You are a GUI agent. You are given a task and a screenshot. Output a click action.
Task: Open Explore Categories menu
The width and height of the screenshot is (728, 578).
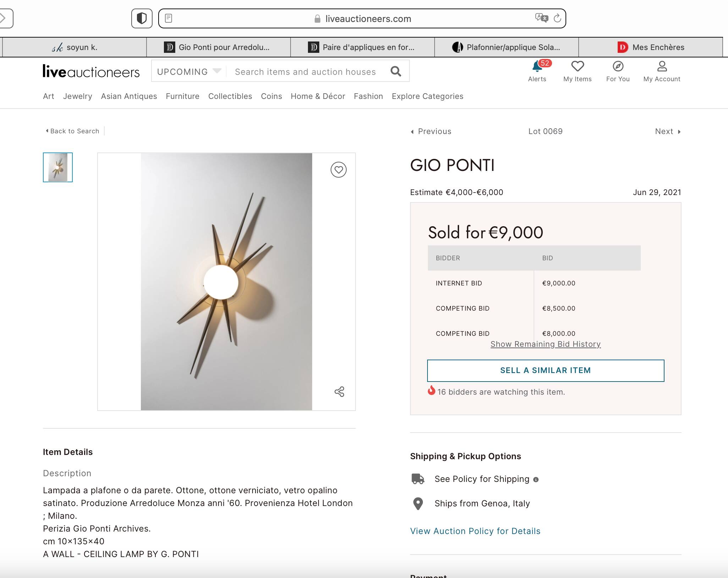(427, 96)
